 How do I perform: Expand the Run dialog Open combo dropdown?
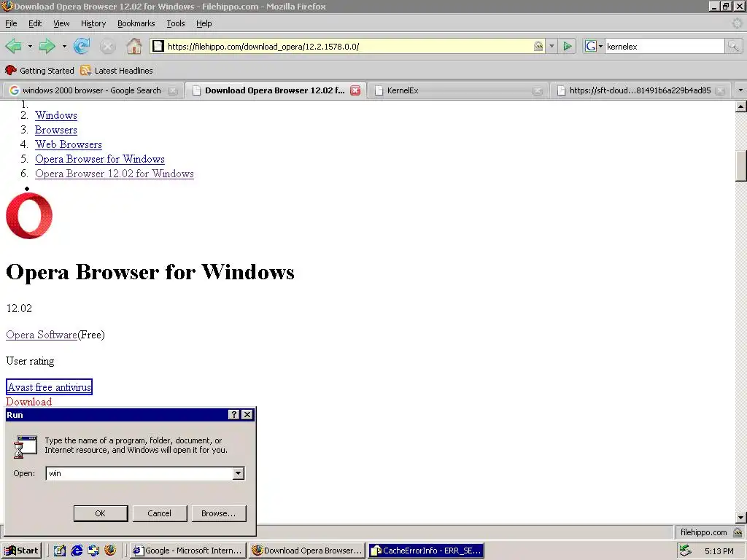tap(239, 473)
